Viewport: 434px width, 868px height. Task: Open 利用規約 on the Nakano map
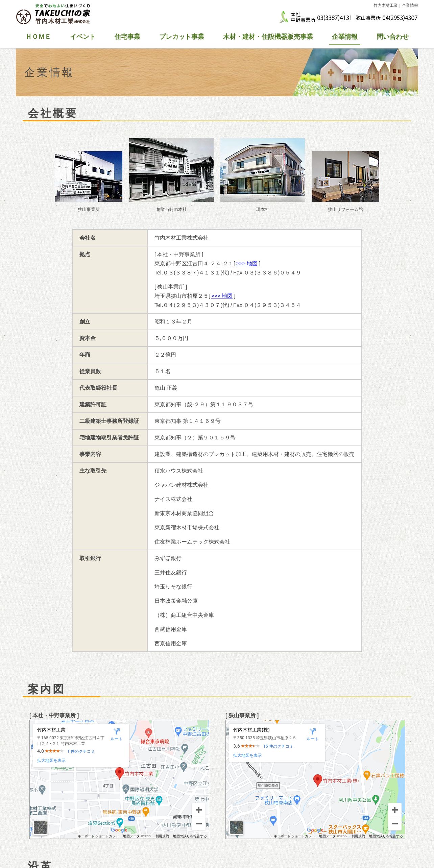point(162,836)
